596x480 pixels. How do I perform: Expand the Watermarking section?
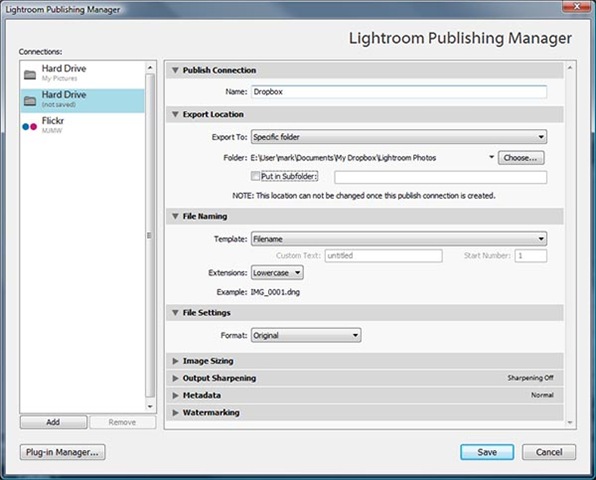click(175, 413)
